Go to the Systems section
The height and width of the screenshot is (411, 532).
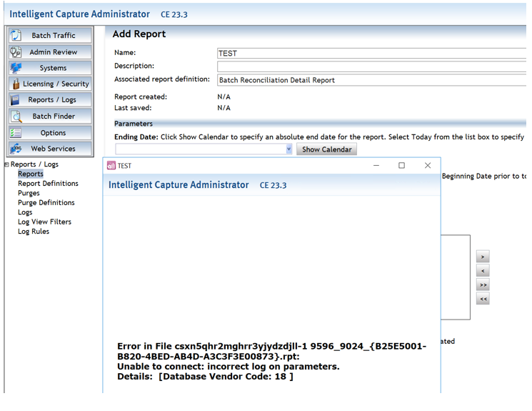coord(50,68)
